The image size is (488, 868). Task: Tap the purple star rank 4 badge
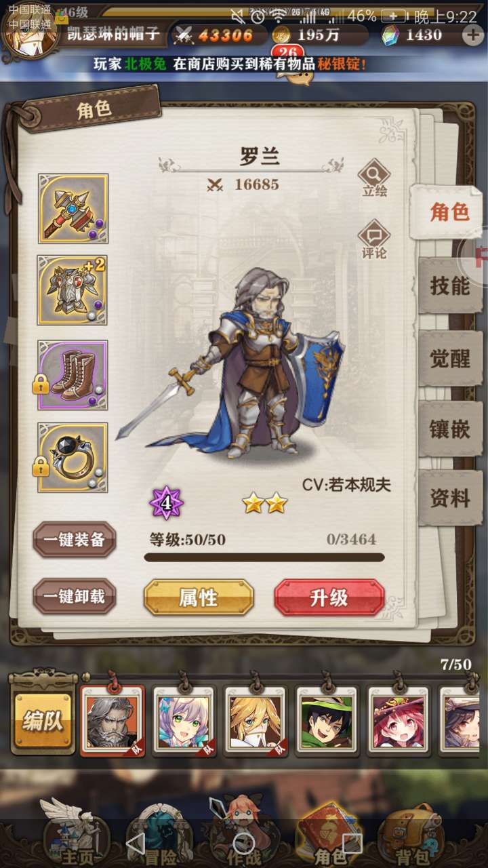[x=167, y=504]
